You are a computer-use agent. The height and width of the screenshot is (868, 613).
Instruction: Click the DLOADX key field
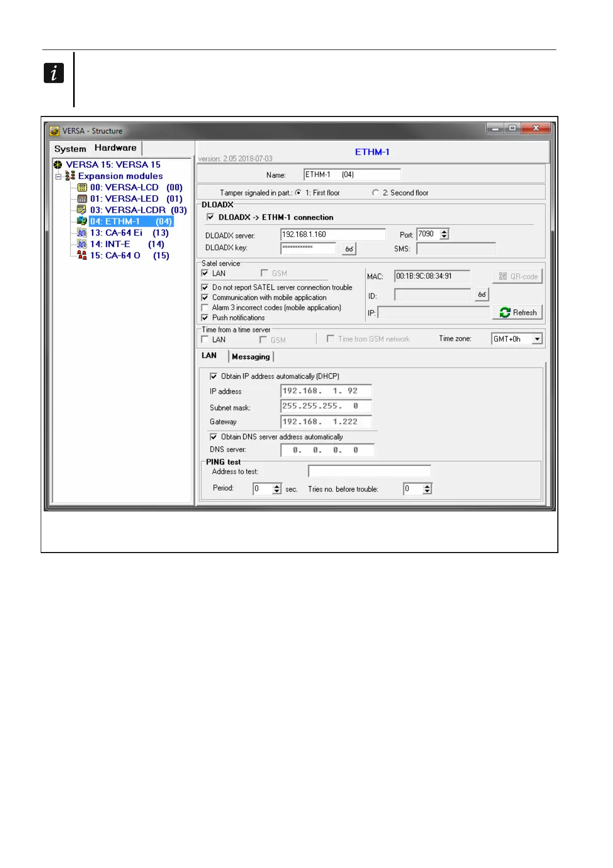click(x=308, y=248)
